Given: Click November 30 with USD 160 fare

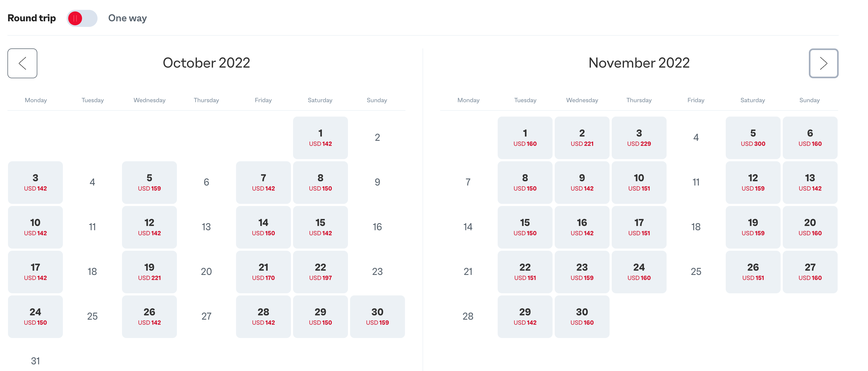Looking at the screenshot, I should [582, 316].
